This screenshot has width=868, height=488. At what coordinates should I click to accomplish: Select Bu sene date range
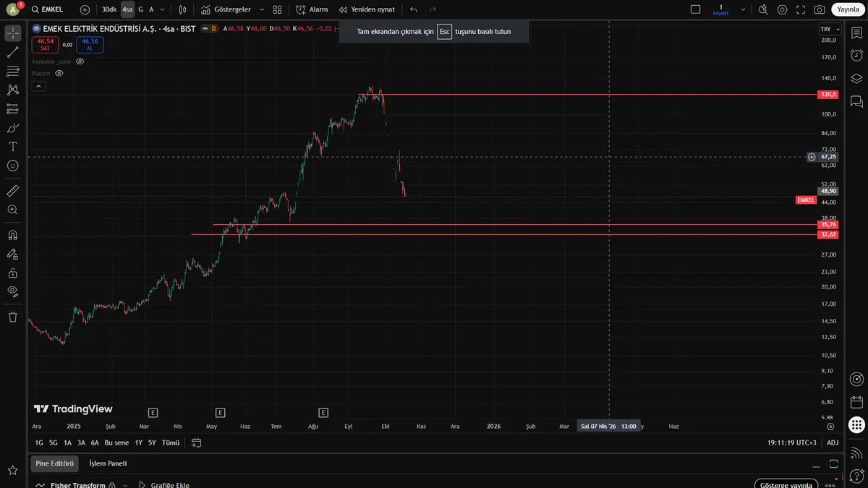coord(116,442)
